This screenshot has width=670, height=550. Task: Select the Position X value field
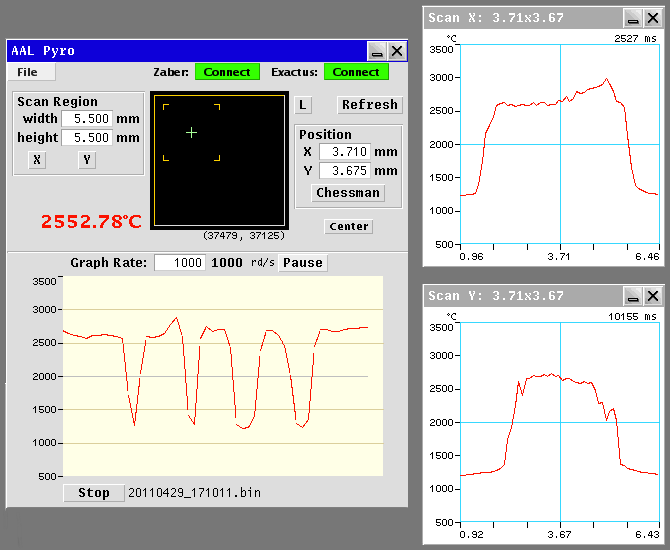[x=345, y=151]
